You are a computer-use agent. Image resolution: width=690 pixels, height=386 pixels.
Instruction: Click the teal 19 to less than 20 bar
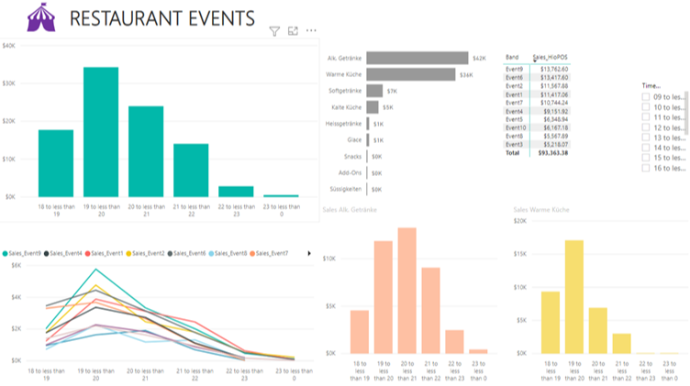click(x=101, y=132)
